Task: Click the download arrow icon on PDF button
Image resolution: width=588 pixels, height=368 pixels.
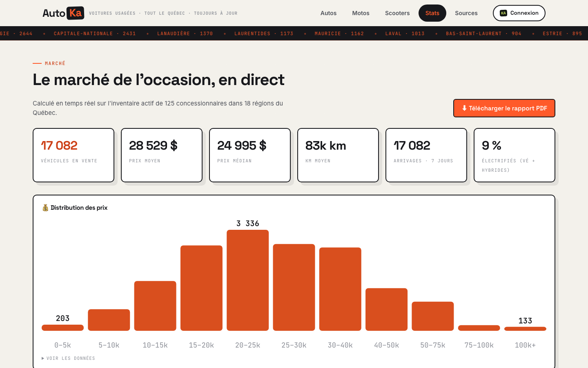Action: pos(464,108)
